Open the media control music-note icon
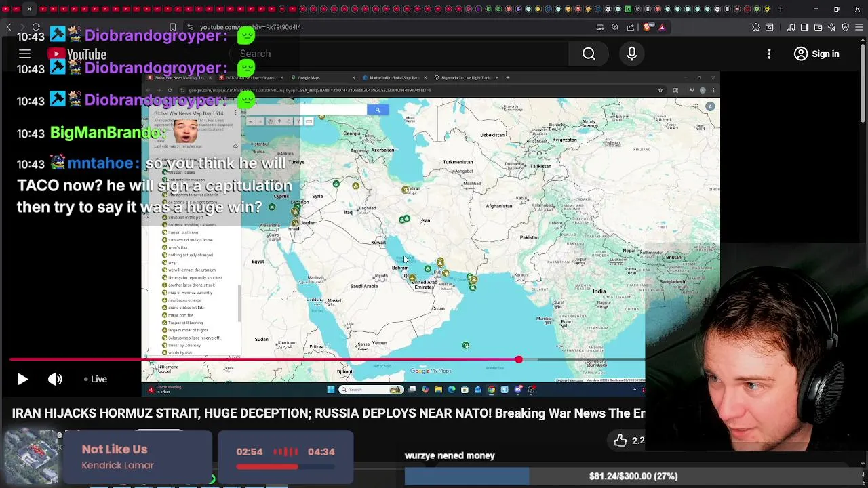 pos(791,27)
